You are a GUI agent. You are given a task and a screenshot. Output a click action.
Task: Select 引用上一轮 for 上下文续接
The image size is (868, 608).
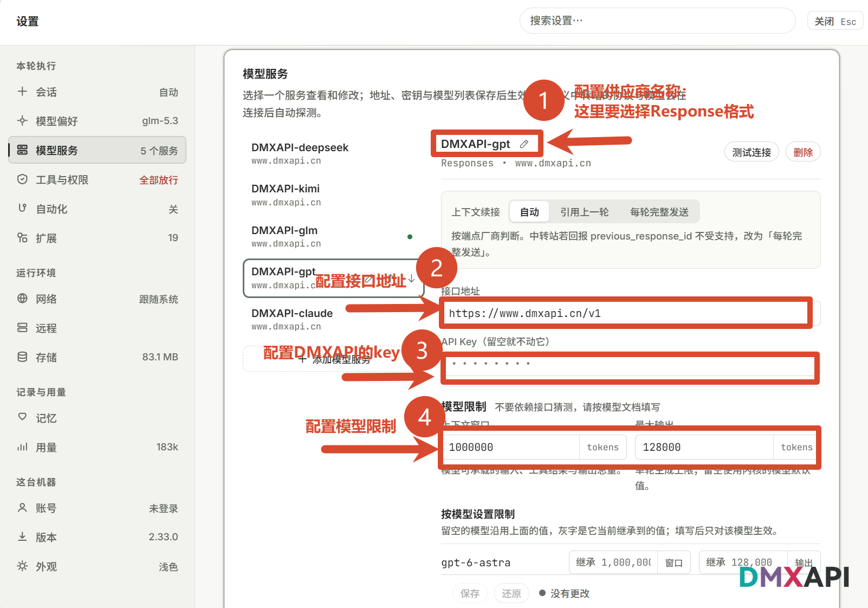point(584,212)
